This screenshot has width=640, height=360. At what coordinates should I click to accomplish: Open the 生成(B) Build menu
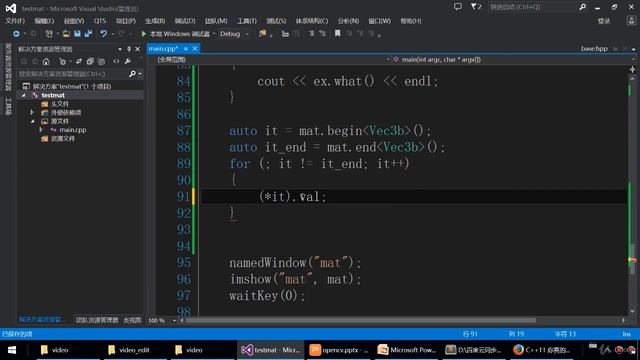pos(155,21)
